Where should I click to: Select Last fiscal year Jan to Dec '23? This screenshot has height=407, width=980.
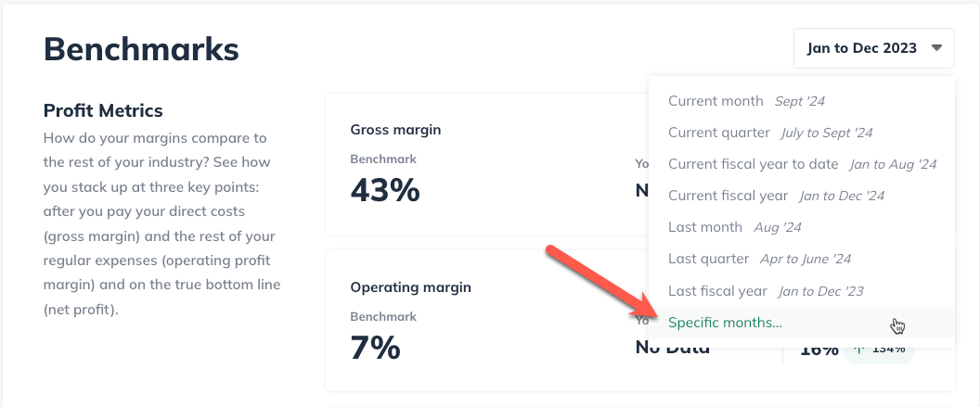pos(801,291)
